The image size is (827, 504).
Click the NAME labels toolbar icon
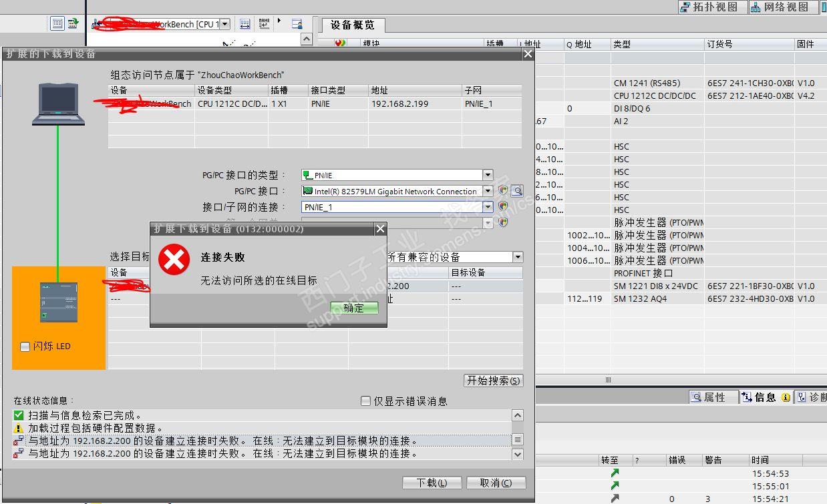[x=264, y=23]
